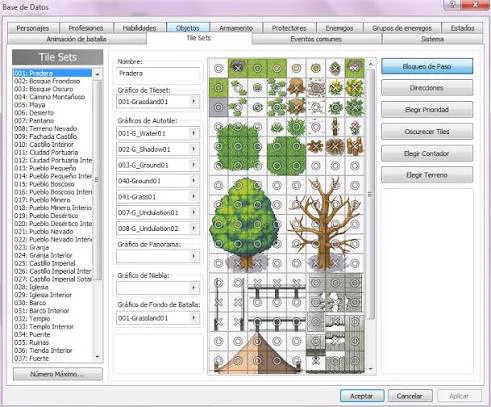Open the Armamento tab
The width and height of the screenshot is (491, 407).
[236, 28]
